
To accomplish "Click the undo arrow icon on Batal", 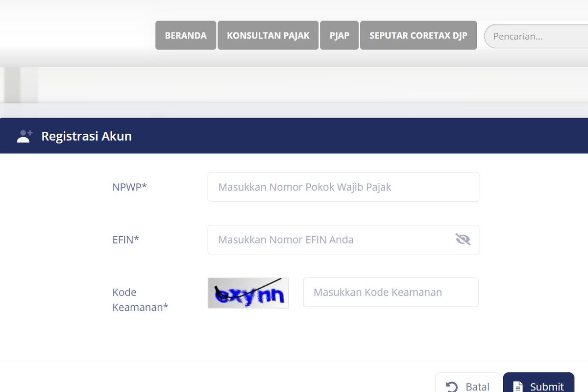I will (x=452, y=387).
